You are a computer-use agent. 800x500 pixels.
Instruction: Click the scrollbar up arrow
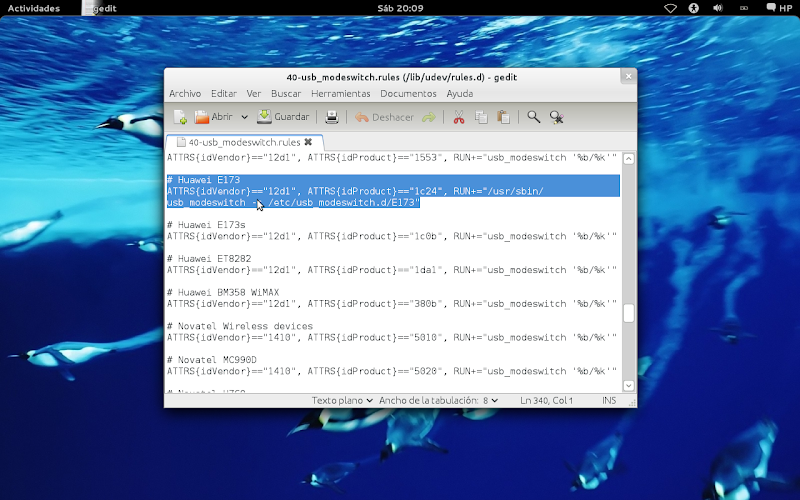(x=629, y=159)
